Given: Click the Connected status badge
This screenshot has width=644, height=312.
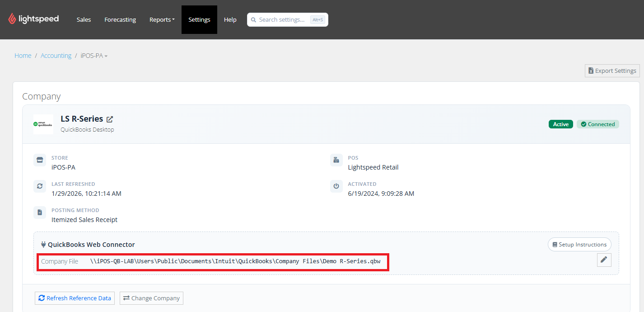Looking at the screenshot, I should pyautogui.click(x=598, y=124).
